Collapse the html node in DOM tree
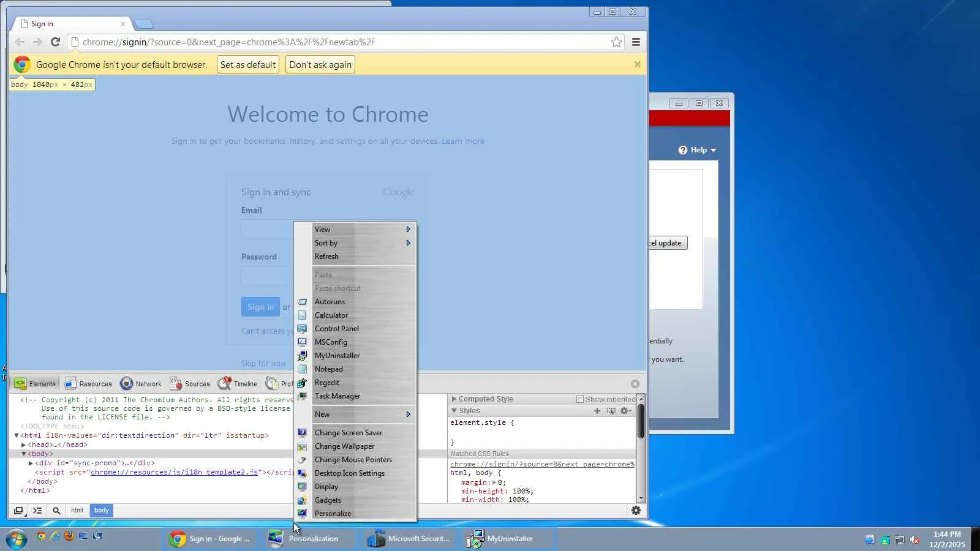980x551 pixels. click(17, 436)
